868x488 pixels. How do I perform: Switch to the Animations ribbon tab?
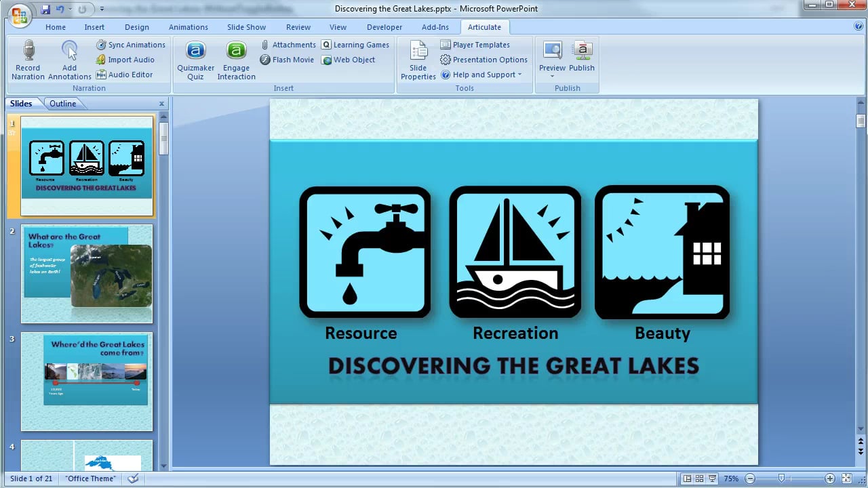189,27
